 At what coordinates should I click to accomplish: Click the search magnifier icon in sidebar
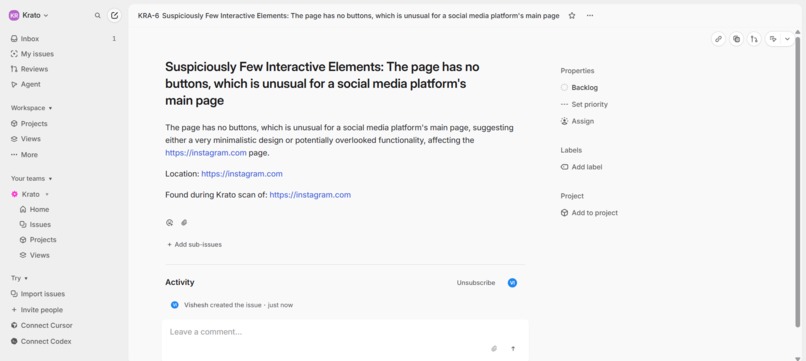click(98, 15)
